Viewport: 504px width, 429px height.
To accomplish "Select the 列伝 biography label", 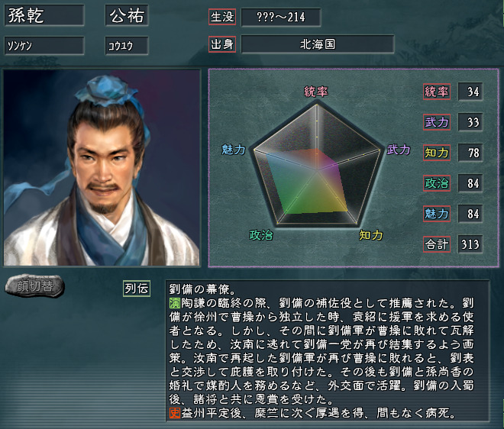I will coord(137,289).
